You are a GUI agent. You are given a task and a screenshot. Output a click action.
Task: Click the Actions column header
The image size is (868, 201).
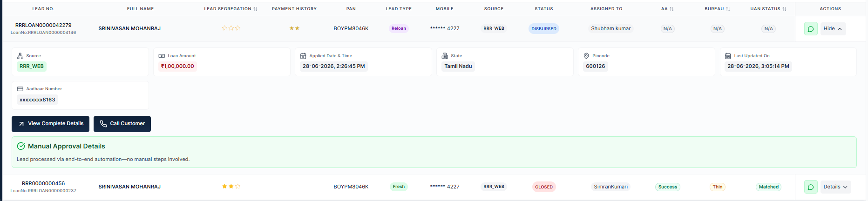click(830, 9)
